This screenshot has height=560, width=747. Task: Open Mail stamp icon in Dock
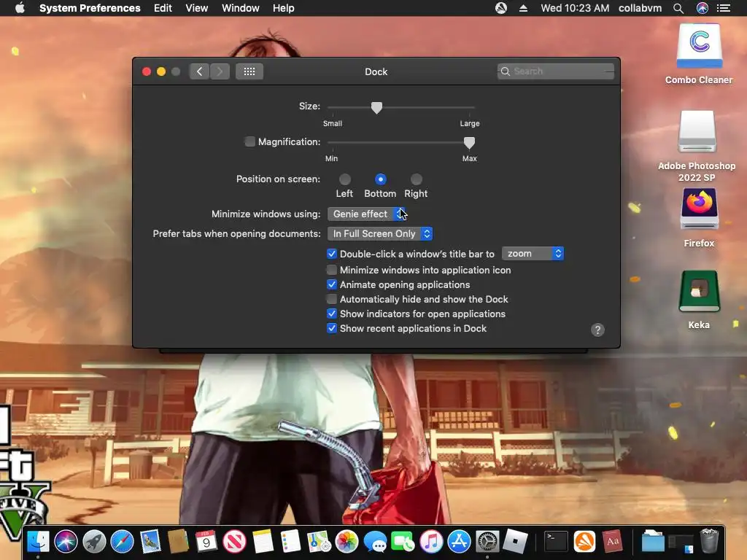tap(150, 542)
